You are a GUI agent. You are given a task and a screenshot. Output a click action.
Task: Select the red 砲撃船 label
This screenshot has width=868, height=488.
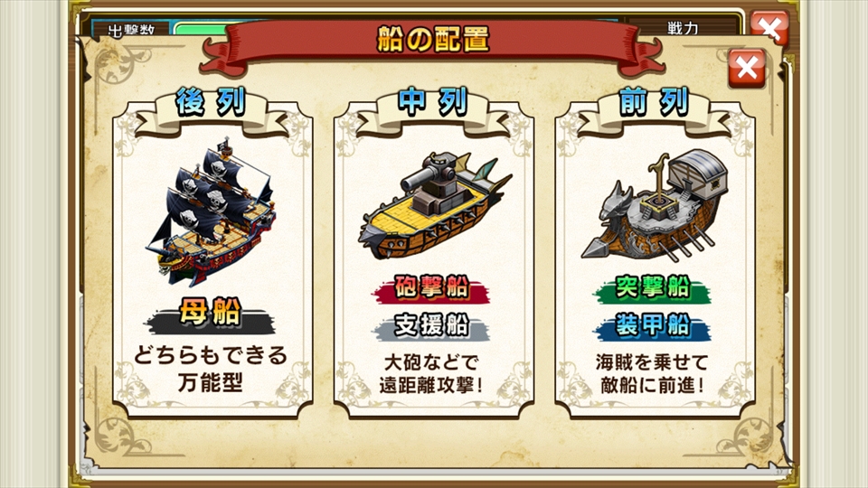432,288
